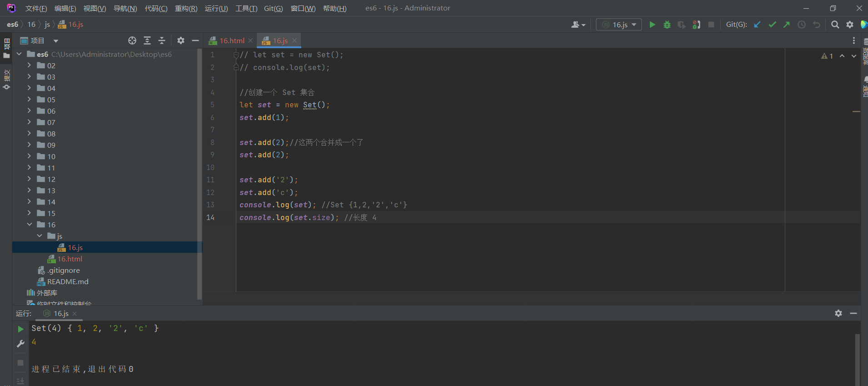This screenshot has height=386, width=868.
Task: Collapse all in Project panel
Action: (162, 40)
